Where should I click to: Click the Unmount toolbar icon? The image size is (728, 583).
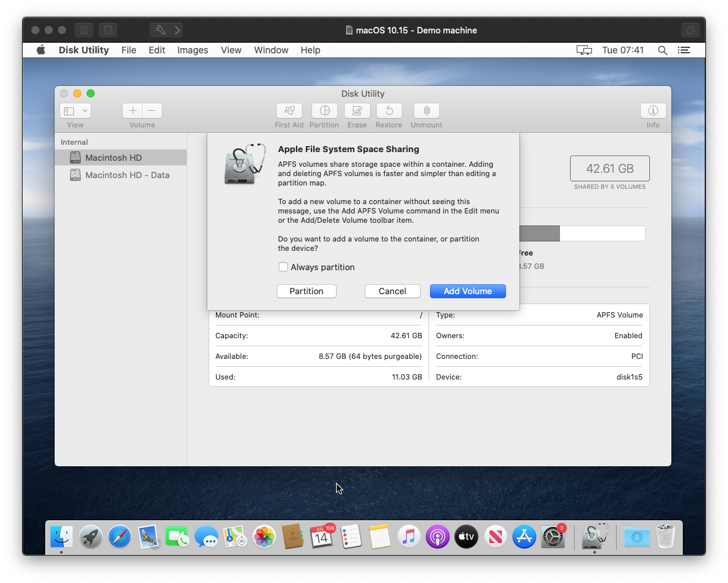[426, 111]
